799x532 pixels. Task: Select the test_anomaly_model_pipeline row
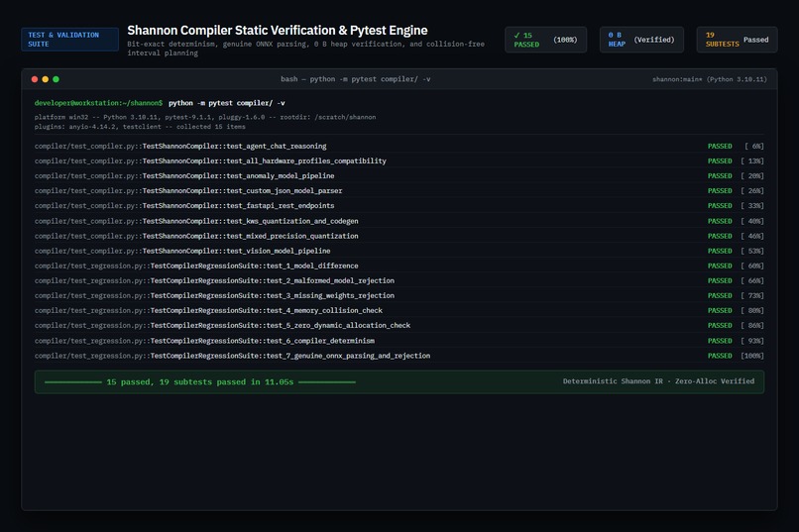tap(399, 175)
